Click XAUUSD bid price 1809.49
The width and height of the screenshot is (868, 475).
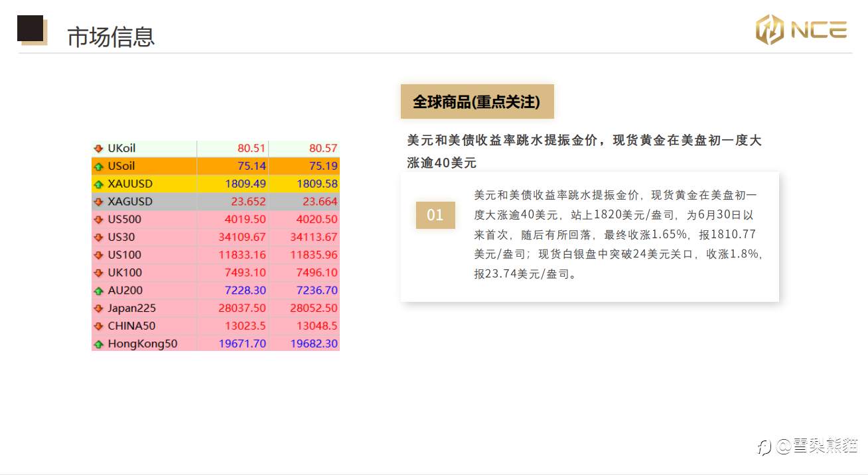246,184
